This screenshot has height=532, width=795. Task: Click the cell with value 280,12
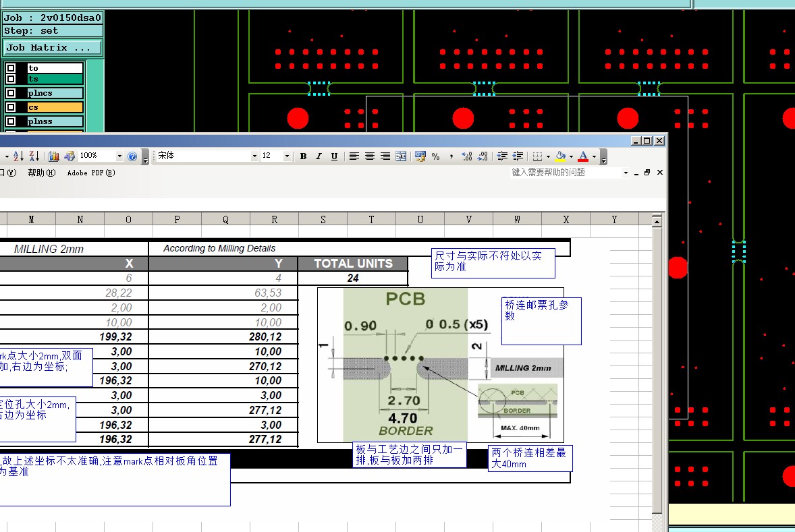point(223,337)
